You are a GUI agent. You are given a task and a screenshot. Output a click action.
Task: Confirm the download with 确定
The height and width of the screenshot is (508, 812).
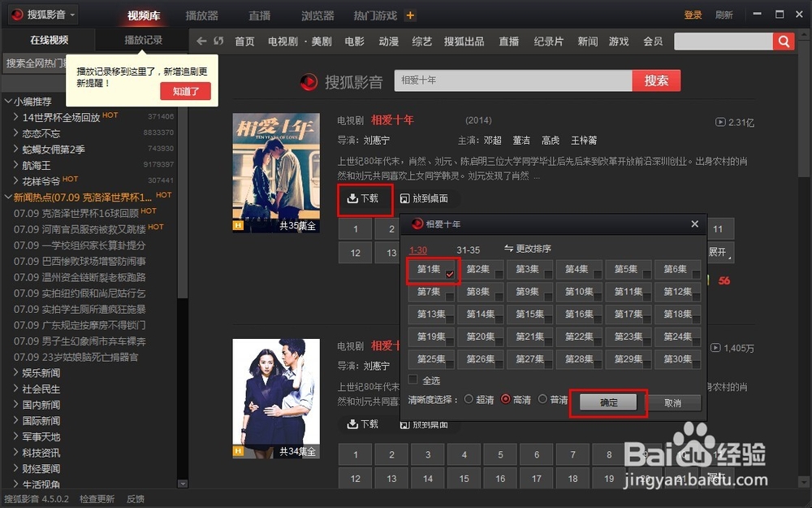pyautogui.click(x=608, y=402)
